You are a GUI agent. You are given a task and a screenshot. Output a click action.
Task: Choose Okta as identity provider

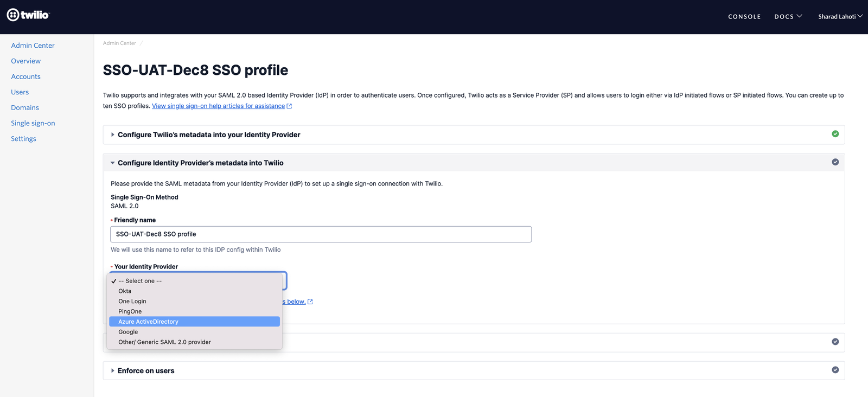pyautogui.click(x=125, y=291)
